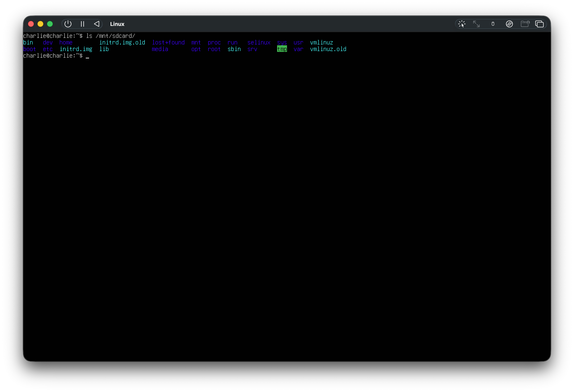
Task: Click the Linux window title
Action: [117, 24]
